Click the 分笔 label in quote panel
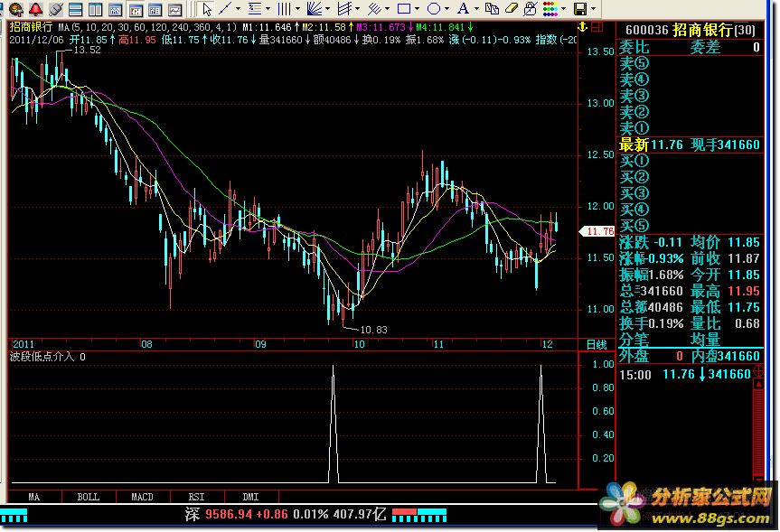This screenshot has height=532, width=780. [634, 341]
